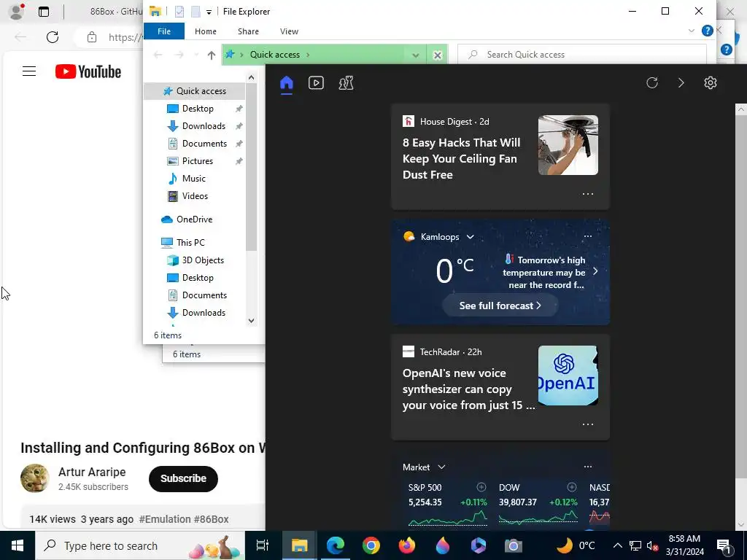
Task: Click Artur Araripe channel avatar
Action: coord(35,478)
